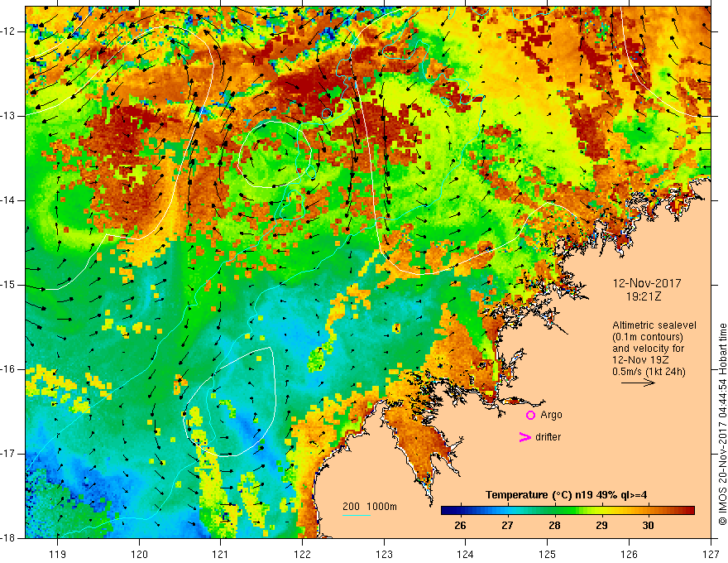Click the '124' longitude axis label
Image resolution: width=728 pixels, height=563 pixels.
[x=466, y=554]
